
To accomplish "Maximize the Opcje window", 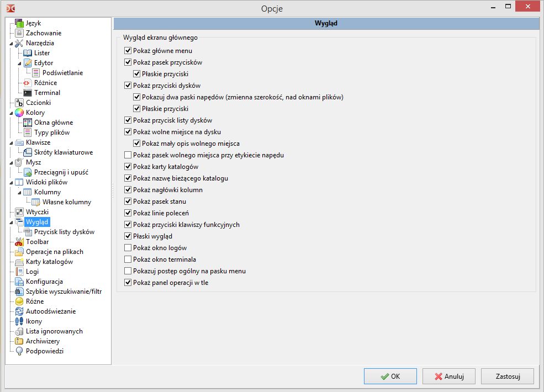I will point(508,7).
